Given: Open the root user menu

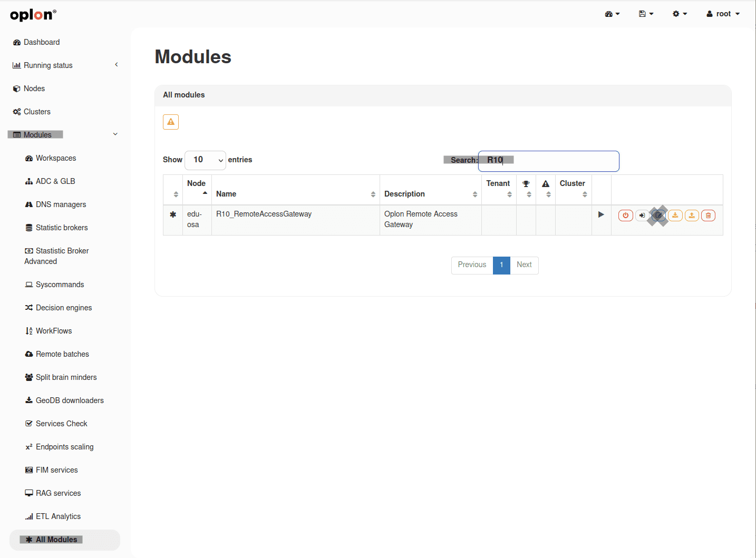Looking at the screenshot, I should click(723, 14).
